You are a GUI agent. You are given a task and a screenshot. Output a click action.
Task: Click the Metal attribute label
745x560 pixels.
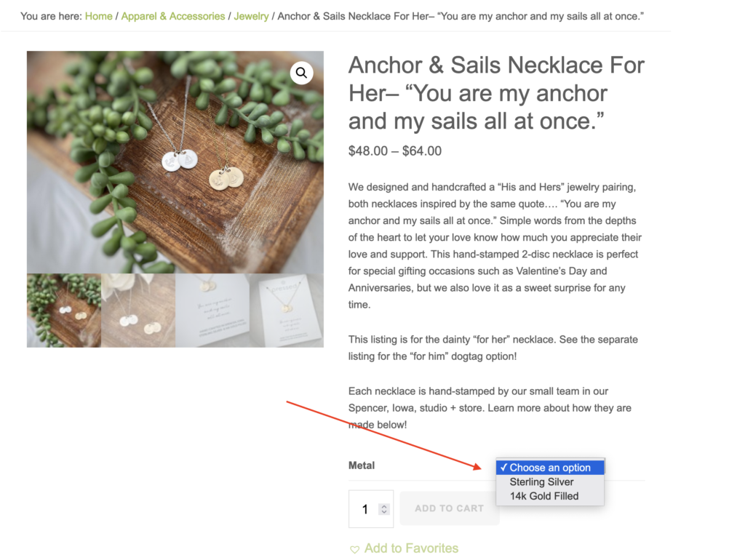tap(362, 465)
